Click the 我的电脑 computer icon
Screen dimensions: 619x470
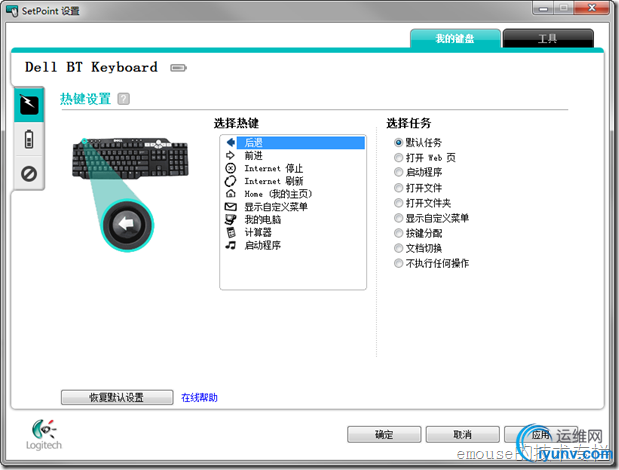(231, 219)
